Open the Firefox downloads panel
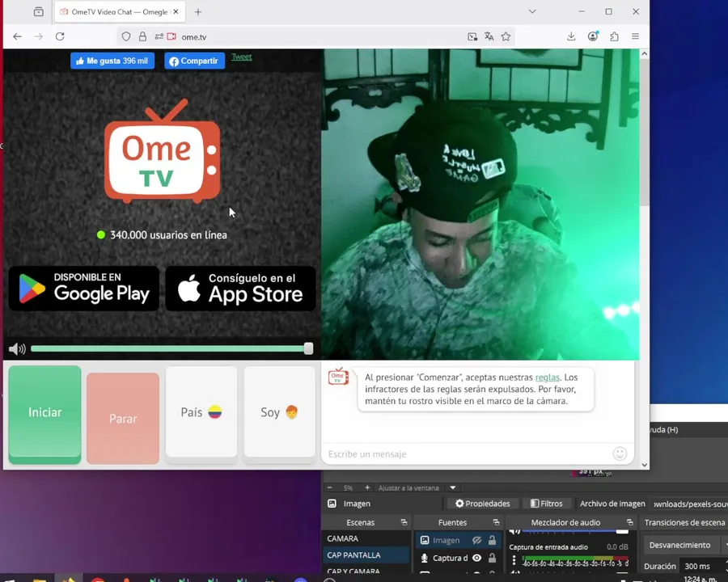Screen dimensions: 728x582 [x=571, y=36]
